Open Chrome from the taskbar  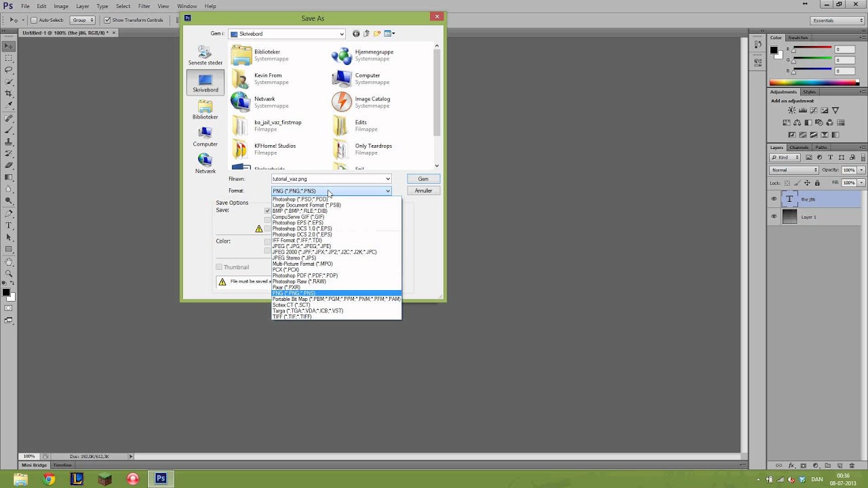point(49,479)
